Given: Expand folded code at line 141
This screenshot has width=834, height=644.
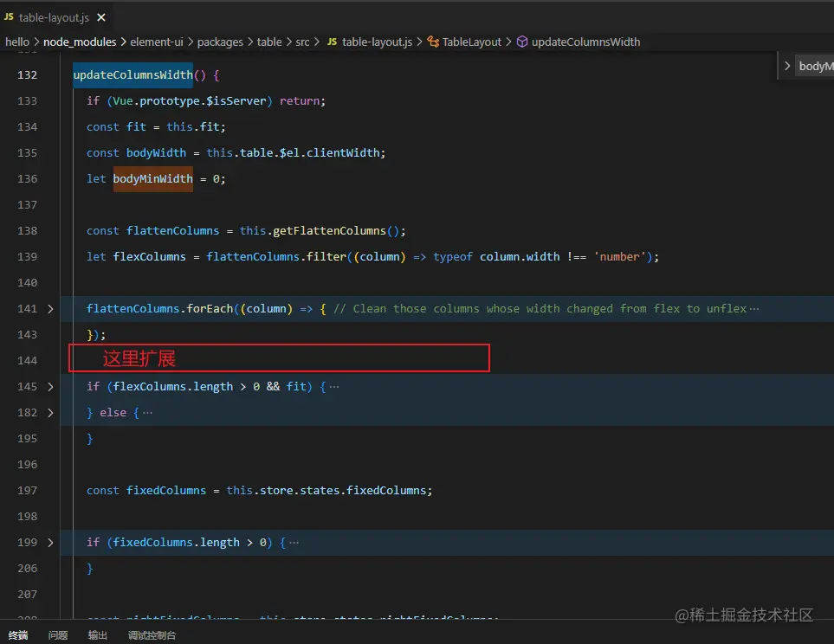Looking at the screenshot, I should (x=50, y=309).
